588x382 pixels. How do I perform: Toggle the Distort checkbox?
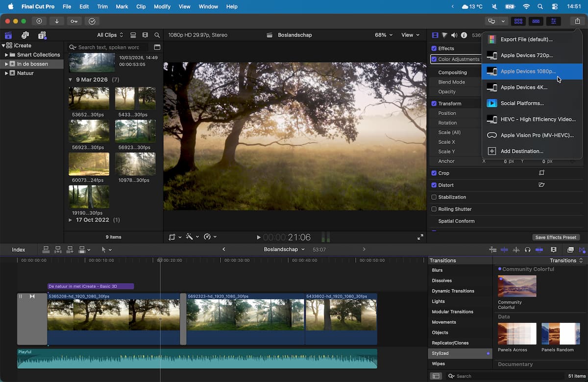(434, 185)
